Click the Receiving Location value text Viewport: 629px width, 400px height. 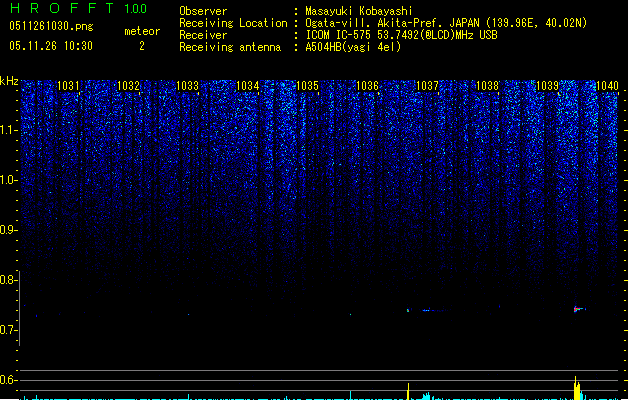point(446,23)
